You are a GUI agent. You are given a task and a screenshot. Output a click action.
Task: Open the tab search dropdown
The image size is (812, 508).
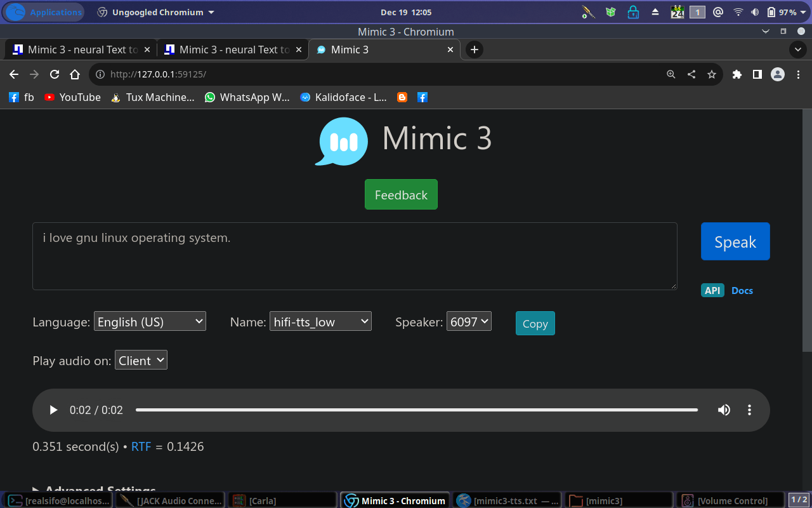tap(797, 50)
